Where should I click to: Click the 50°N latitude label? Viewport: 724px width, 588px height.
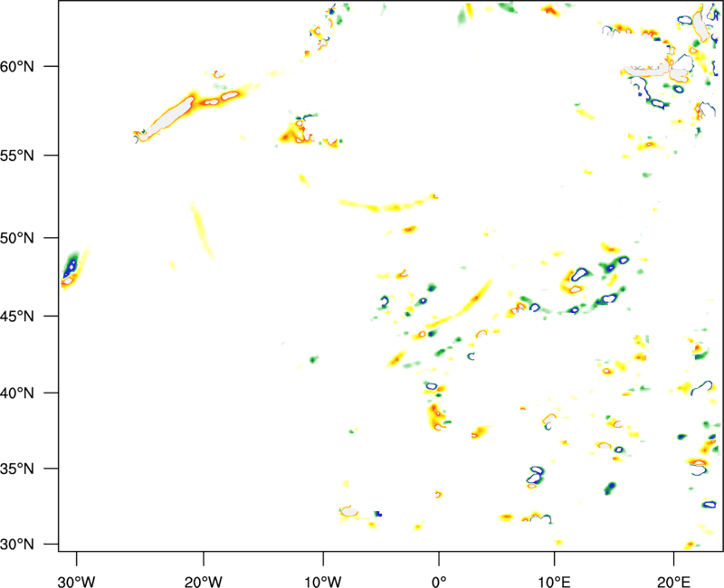point(17,238)
